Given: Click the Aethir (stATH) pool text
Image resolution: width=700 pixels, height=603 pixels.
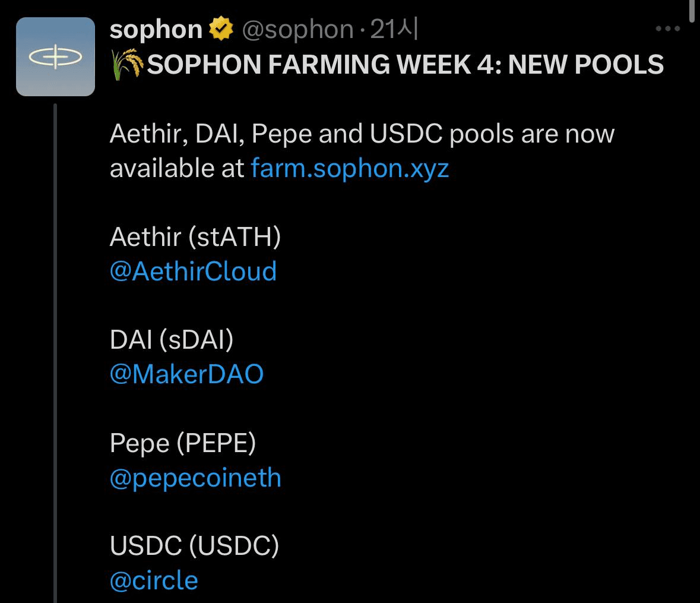Looking at the screenshot, I should (195, 237).
